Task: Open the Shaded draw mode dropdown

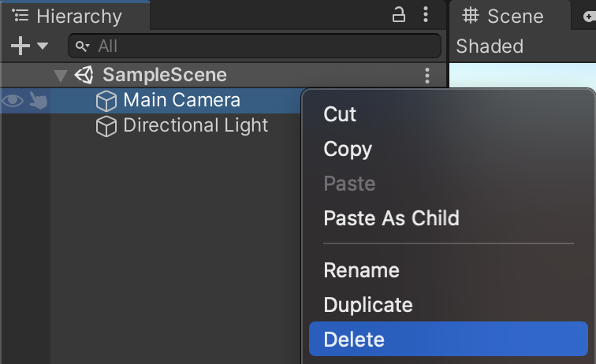Action: pos(490,46)
